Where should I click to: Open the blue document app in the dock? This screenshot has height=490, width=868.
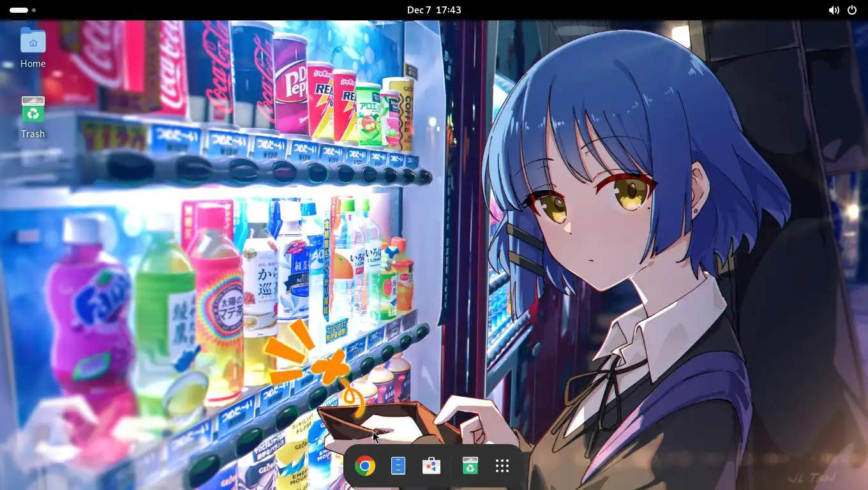[x=398, y=466]
